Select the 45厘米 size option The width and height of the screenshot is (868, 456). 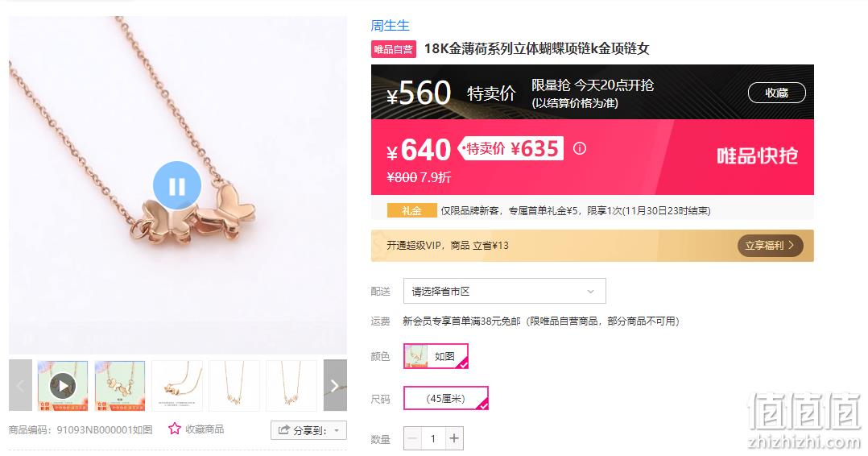[x=445, y=398]
